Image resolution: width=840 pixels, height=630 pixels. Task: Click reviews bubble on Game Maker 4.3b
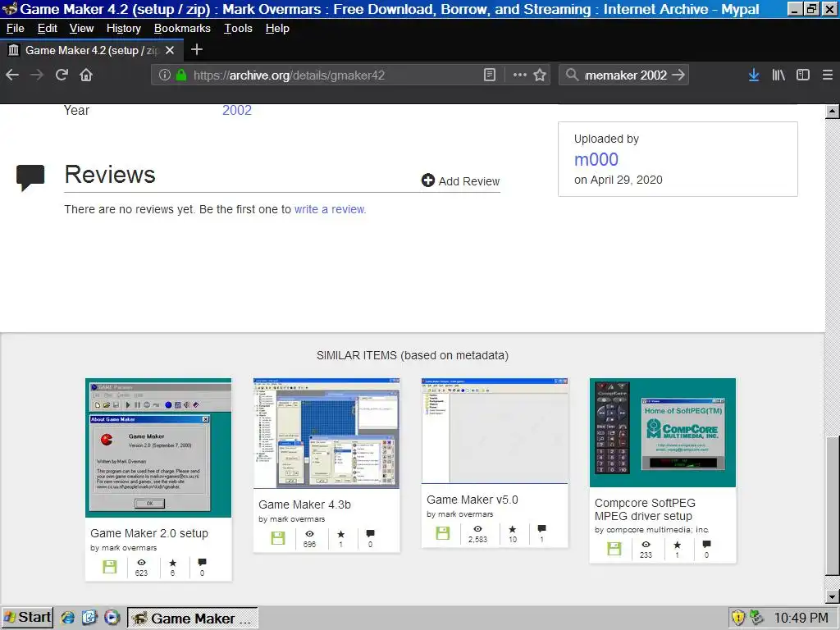(x=370, y=533)
